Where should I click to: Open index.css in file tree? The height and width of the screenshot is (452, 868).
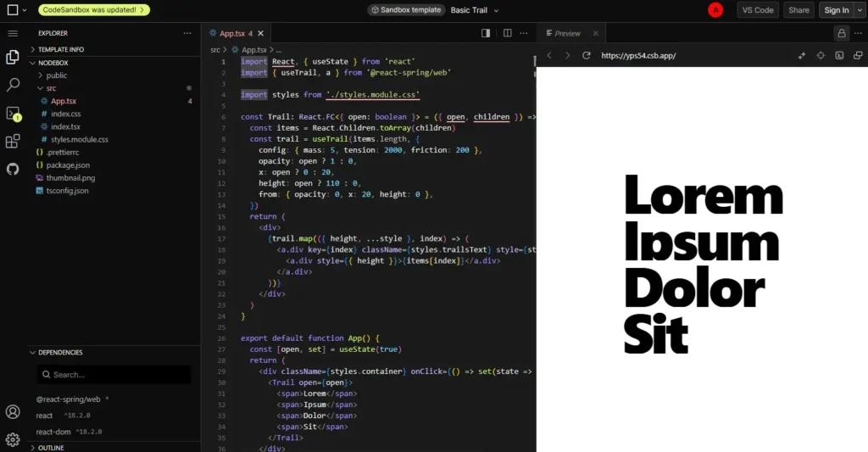coord(66,114)
